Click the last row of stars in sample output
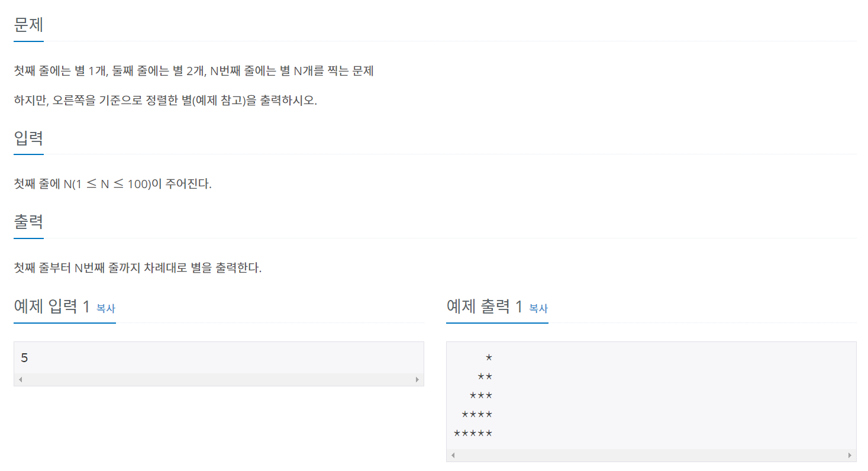The image size is (868, 471). coord(473,433)
